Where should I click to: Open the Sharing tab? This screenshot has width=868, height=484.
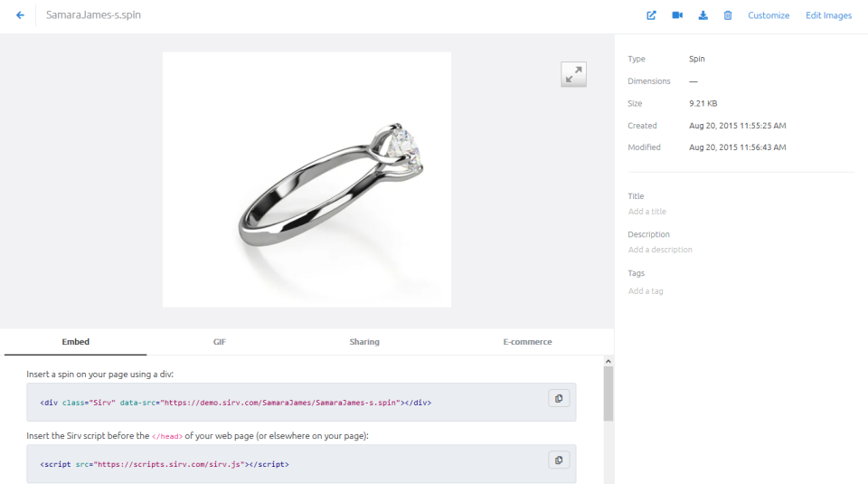click(364, 342)
